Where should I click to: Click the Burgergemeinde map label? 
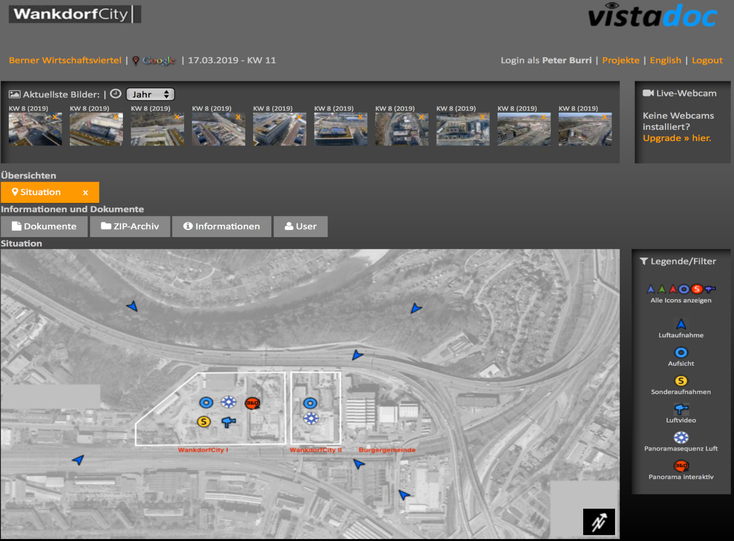pyautogui.click(x=387, y=450)
